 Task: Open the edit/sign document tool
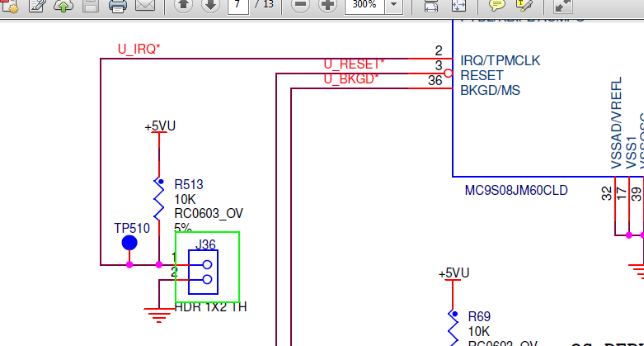click(37, 6)
